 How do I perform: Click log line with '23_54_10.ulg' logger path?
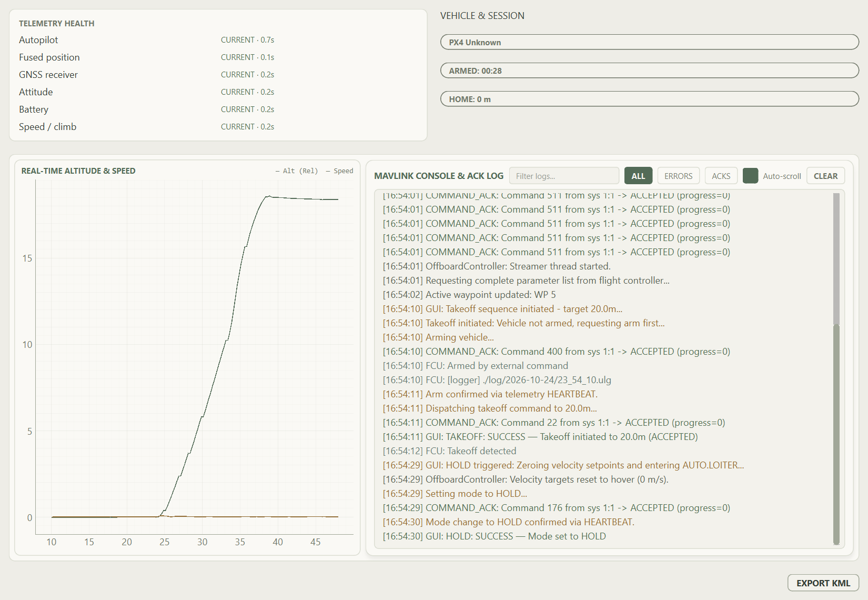(497, 380)
